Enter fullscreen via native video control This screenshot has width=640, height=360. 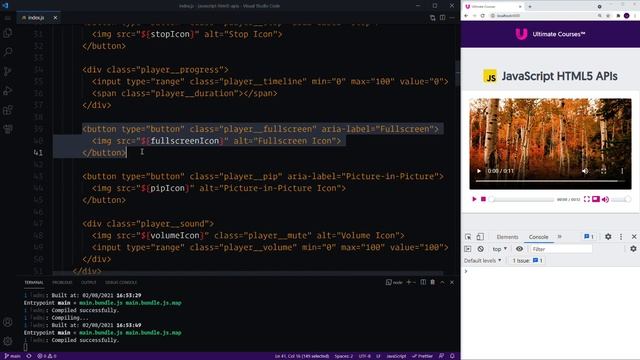[x=603, y=171]
